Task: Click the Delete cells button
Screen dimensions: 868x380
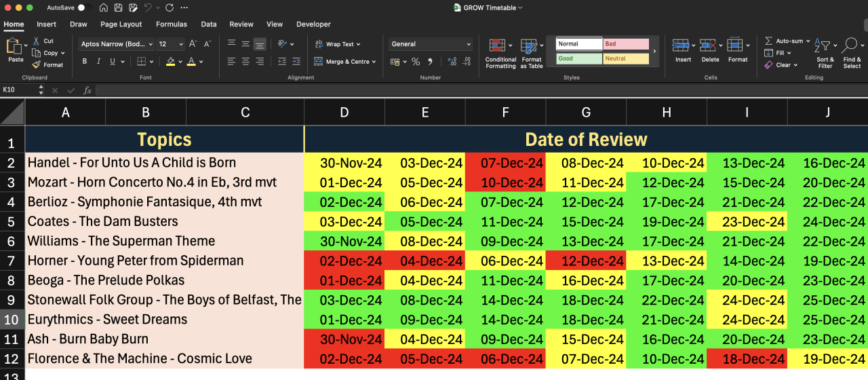Action: (x=710, y=51)
